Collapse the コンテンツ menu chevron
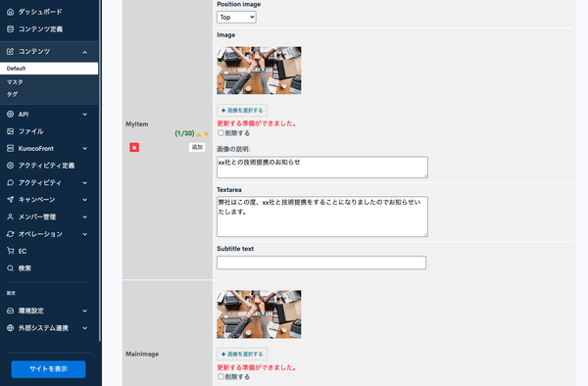This screenshot has height=386, width=588. pyautogui.click(x=84, y=52)
